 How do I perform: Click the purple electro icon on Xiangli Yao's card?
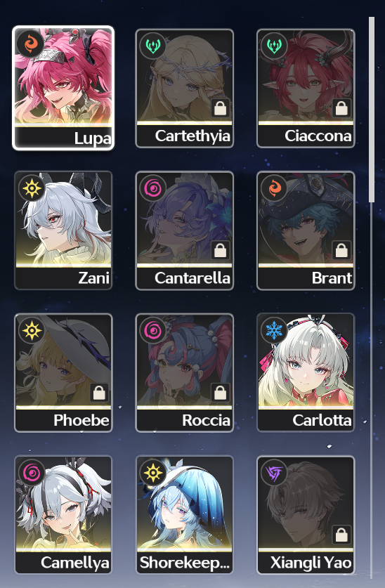(274, 472)
